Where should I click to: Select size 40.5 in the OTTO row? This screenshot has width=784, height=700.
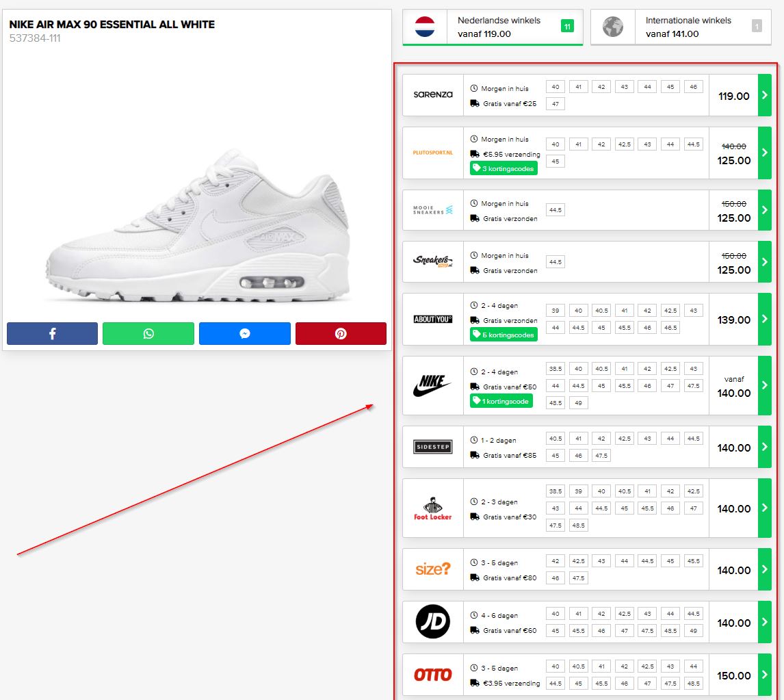579,666
